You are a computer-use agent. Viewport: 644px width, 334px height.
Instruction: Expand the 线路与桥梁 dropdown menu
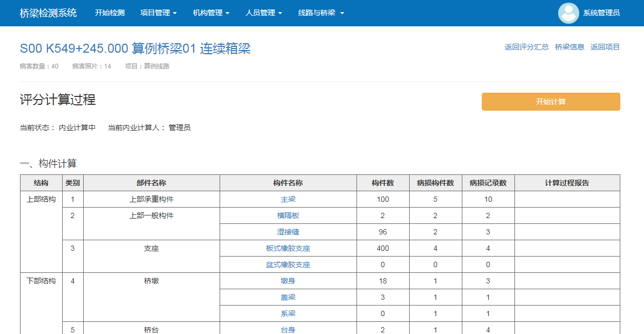321,13
